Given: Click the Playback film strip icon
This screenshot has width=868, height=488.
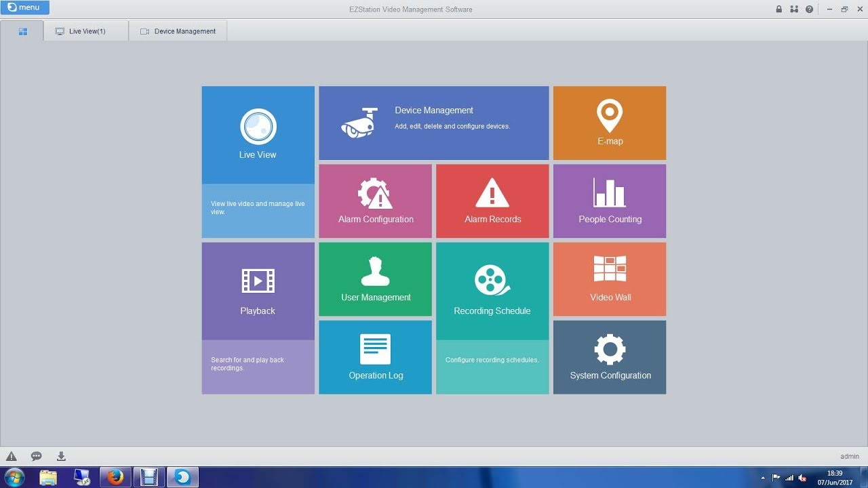Looking at the screenshot, I should (258, 281).
